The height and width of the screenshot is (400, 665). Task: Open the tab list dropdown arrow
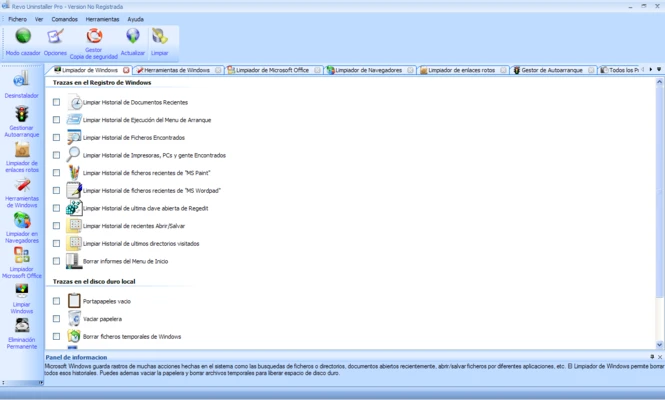point(659,69)
